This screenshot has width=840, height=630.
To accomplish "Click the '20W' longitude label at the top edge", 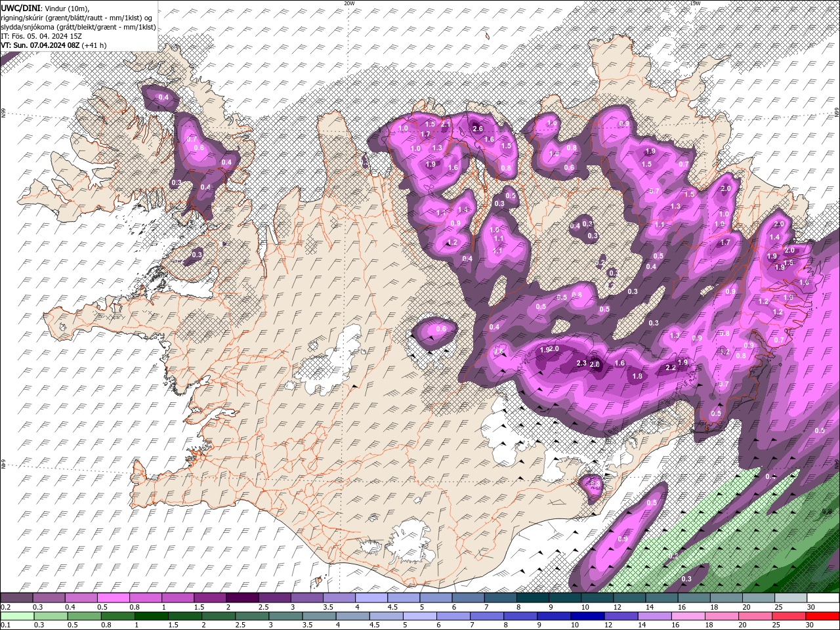I will (x=349, y=3).
